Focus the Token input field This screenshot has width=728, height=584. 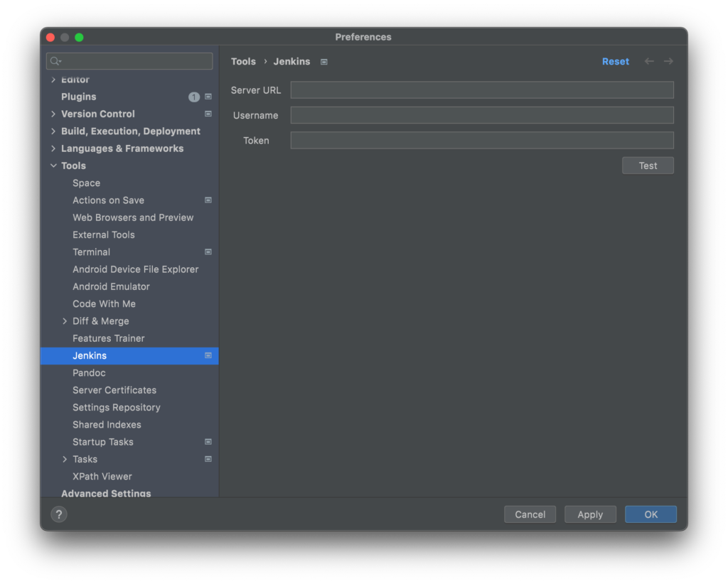(x=482, y=140)
